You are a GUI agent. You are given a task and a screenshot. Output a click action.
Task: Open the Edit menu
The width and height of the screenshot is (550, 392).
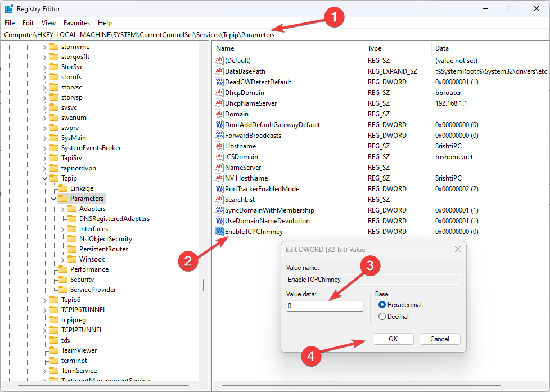coord(28,23)
